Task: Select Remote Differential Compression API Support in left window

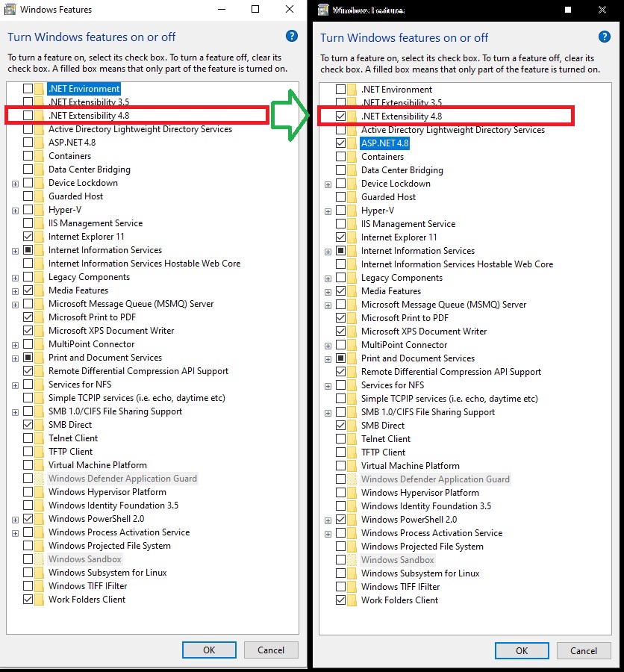Action: 138,370
